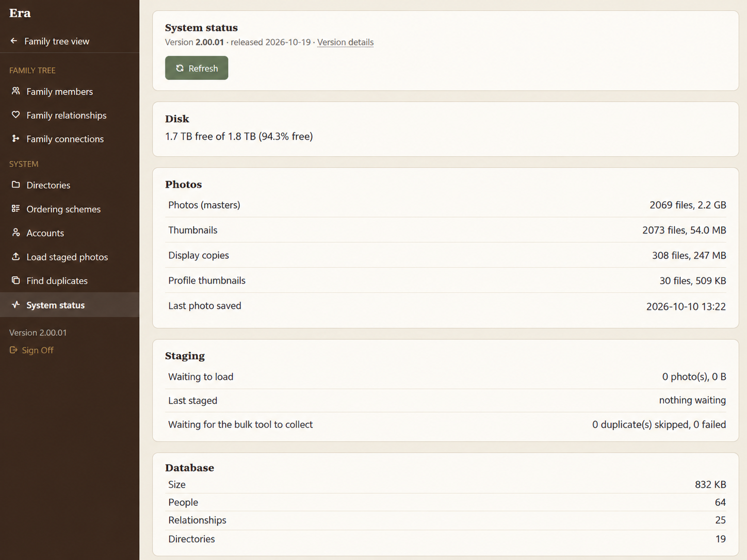Click the sign-off door icon
Screen dimensions: 747x560
pyautogui.click(x=13, y=350)
